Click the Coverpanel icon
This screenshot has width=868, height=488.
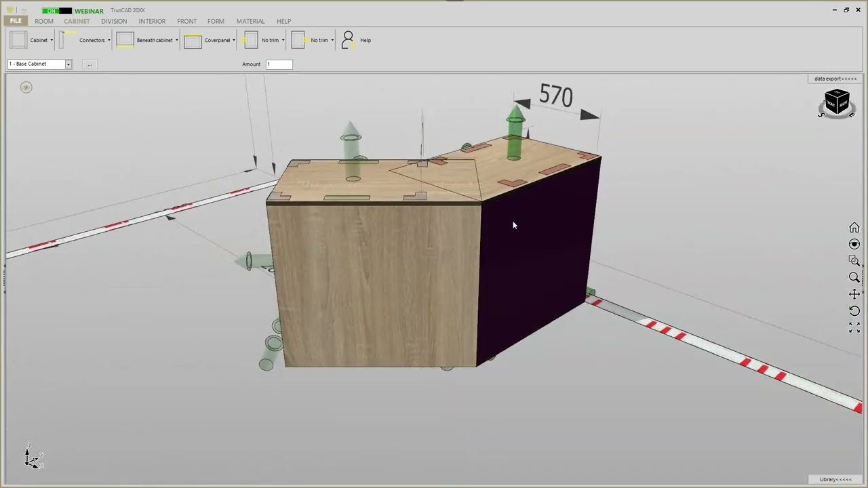[193, 41]
